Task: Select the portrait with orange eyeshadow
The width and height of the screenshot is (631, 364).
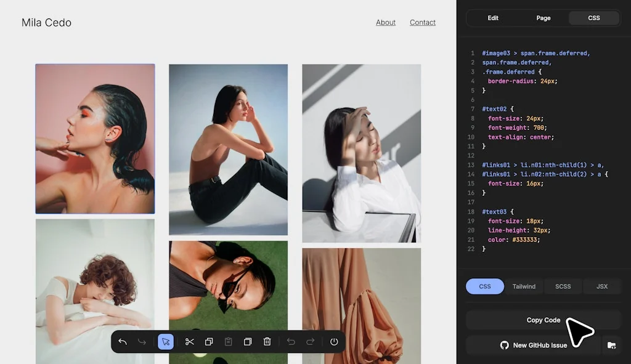Action: click(x=95, y=139)
